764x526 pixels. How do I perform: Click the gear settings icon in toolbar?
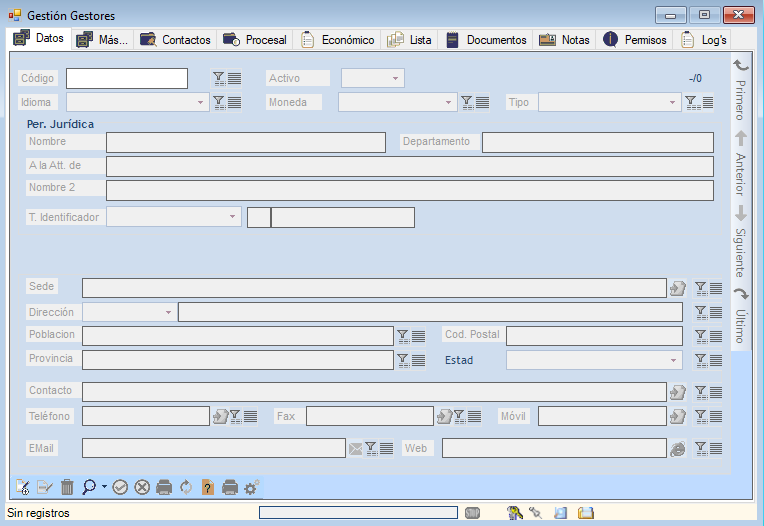[x=252, y=487]
